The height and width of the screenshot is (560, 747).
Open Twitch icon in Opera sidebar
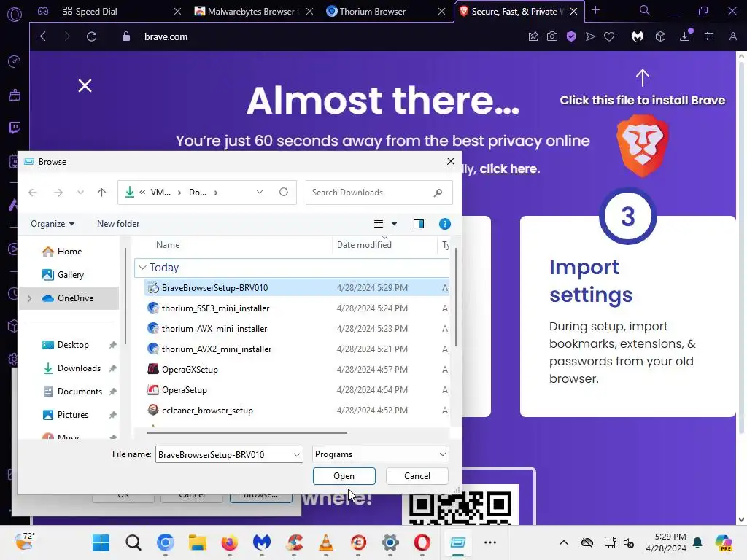pos(15,127)
